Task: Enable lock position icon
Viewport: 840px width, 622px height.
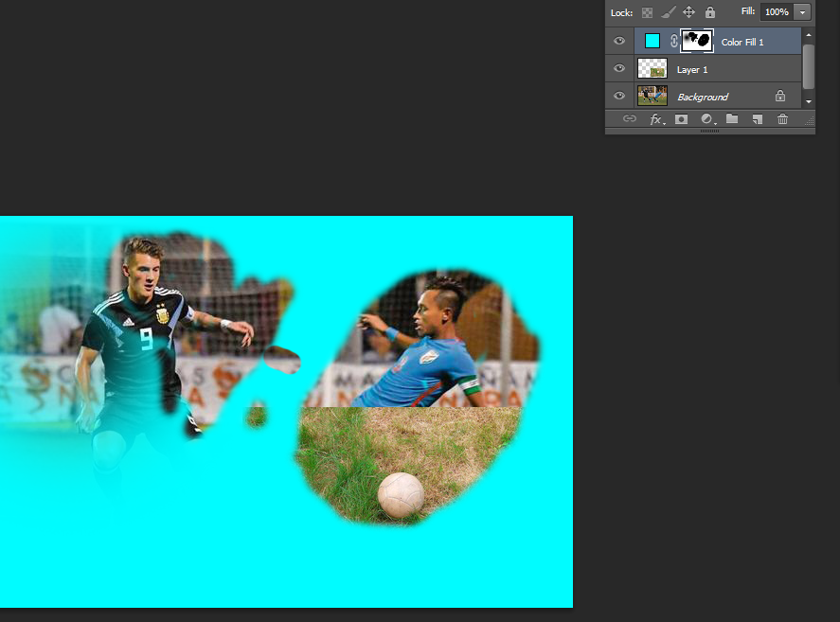Action: (x=688, y=12)
